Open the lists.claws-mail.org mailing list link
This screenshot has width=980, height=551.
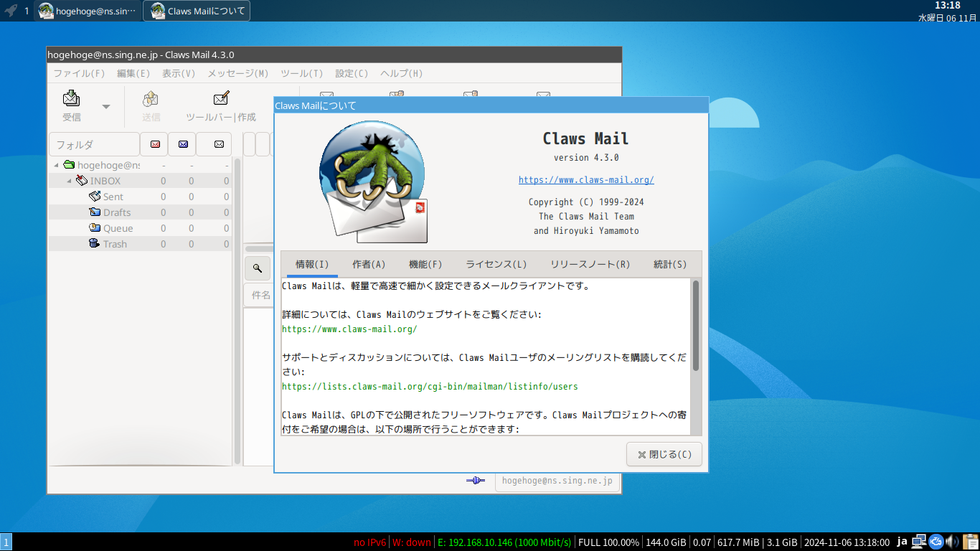(x=430, y=387)
